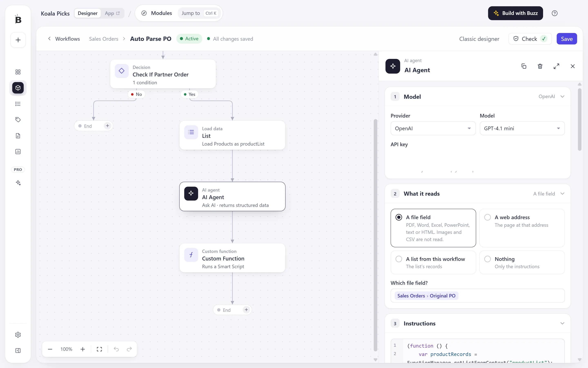Open the Modules navigation item
The height and width of the screenshot is (368, 588).
point(157,13)
